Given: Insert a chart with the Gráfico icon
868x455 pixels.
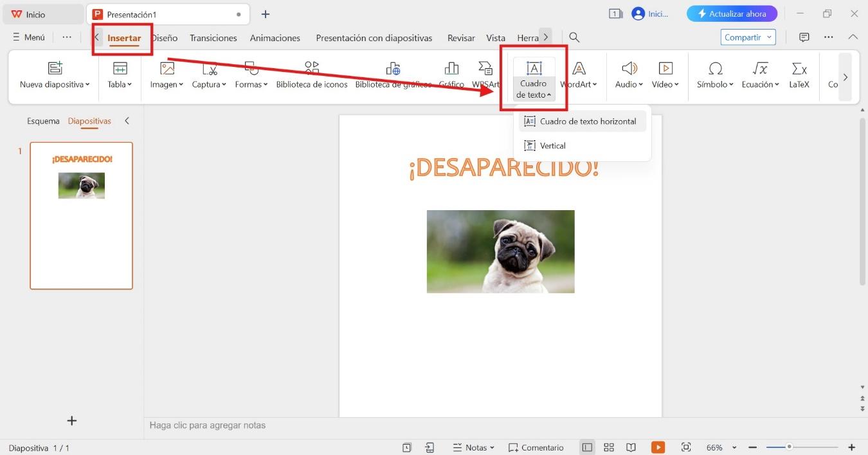Looking at the screenshot, I should pos(451,74).
